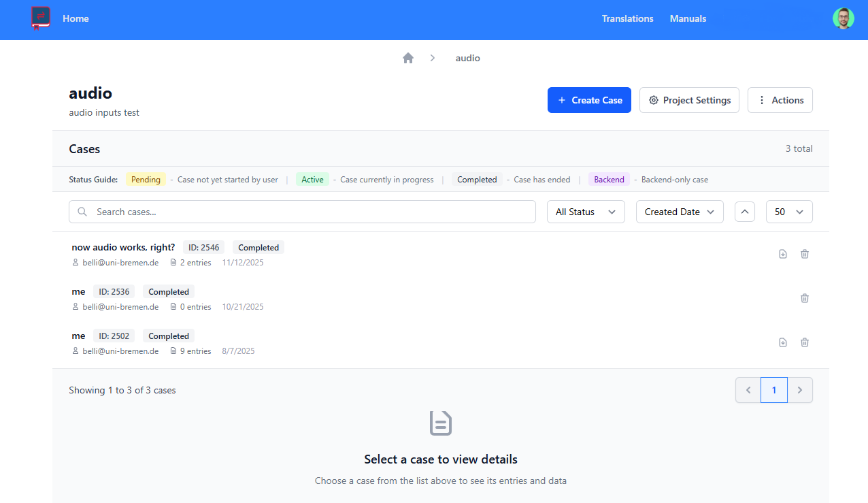Screen dimensions: 868x503
Task: Open the 'me' case with ID 2536
Action: point(78,291)
